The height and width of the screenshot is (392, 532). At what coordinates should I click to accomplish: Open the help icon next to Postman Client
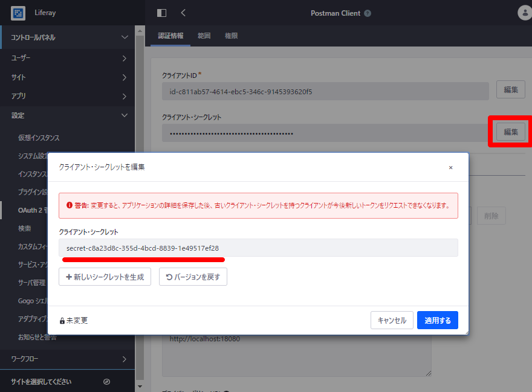367,12
